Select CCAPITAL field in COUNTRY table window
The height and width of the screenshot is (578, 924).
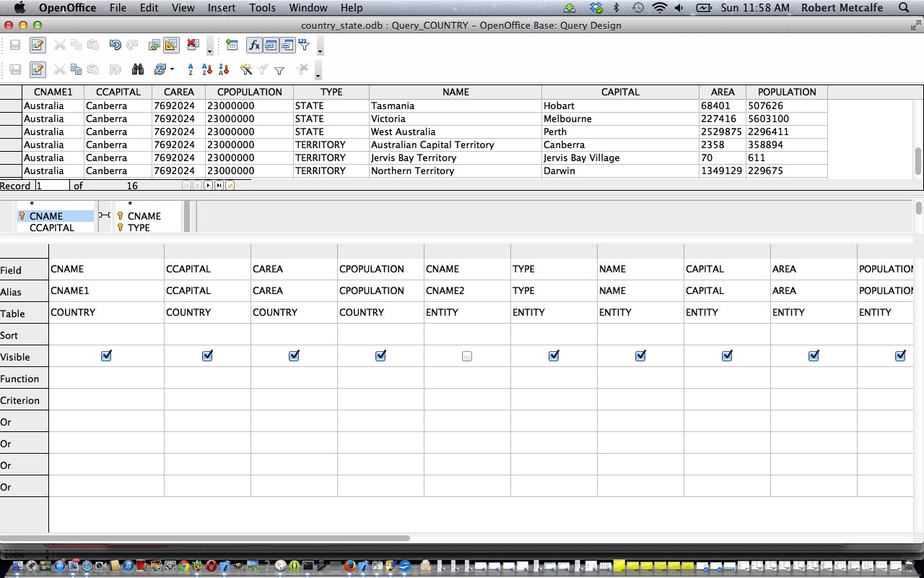pos(52,228)
